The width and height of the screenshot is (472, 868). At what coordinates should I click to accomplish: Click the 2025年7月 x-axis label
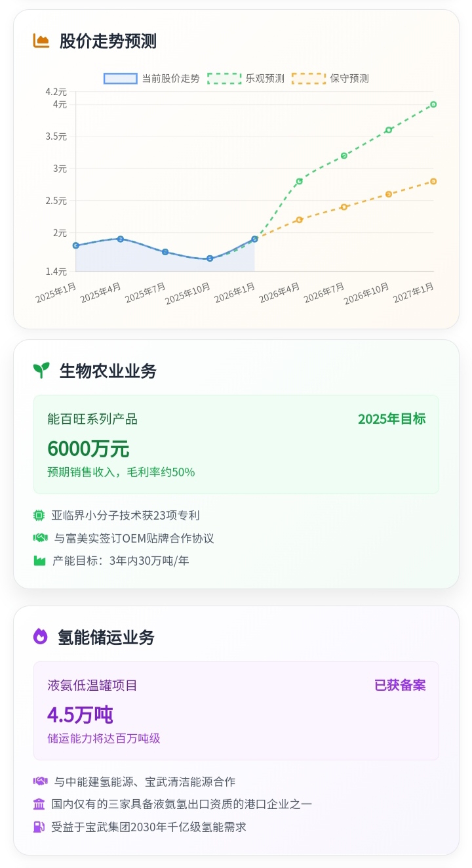coord(146,292)
